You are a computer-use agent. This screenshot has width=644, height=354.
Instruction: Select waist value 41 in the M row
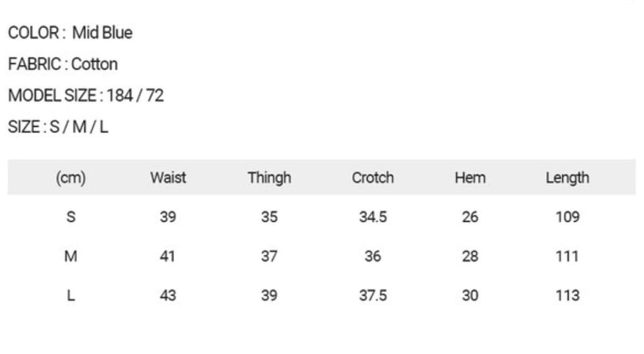167,256
